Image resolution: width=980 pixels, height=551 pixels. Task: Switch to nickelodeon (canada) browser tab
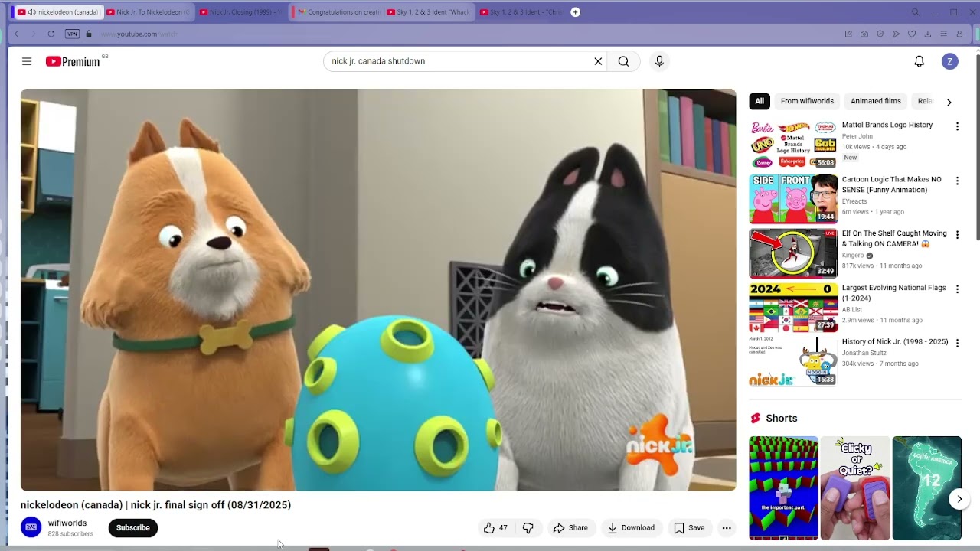[58, 12]
